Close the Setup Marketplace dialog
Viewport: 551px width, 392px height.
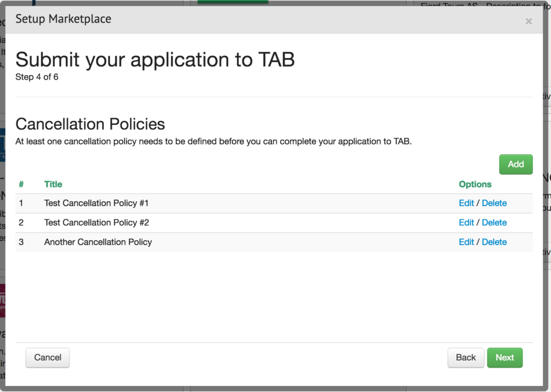click(x=528, y=22)
